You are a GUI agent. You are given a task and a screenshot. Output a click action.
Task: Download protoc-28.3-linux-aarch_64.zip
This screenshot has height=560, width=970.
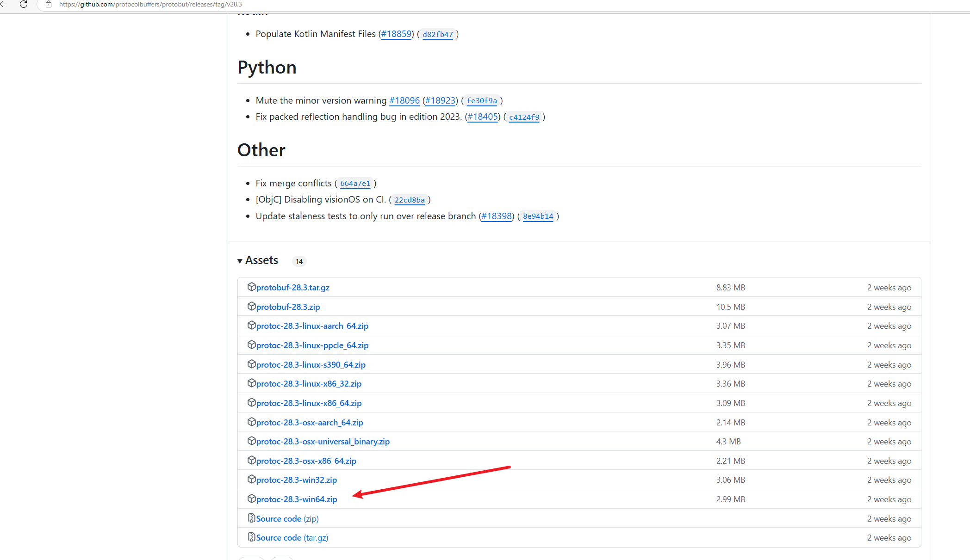click(312, 326)
